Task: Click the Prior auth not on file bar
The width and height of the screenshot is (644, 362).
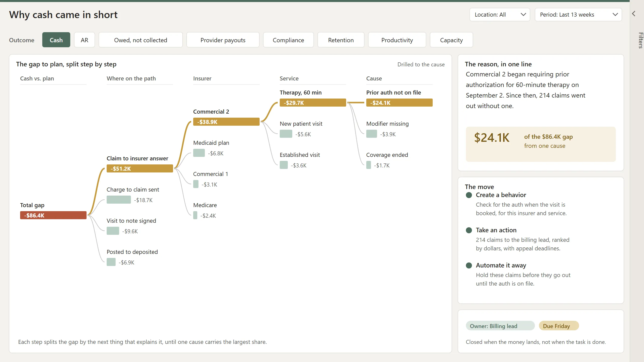Action: tap(399, 103)
